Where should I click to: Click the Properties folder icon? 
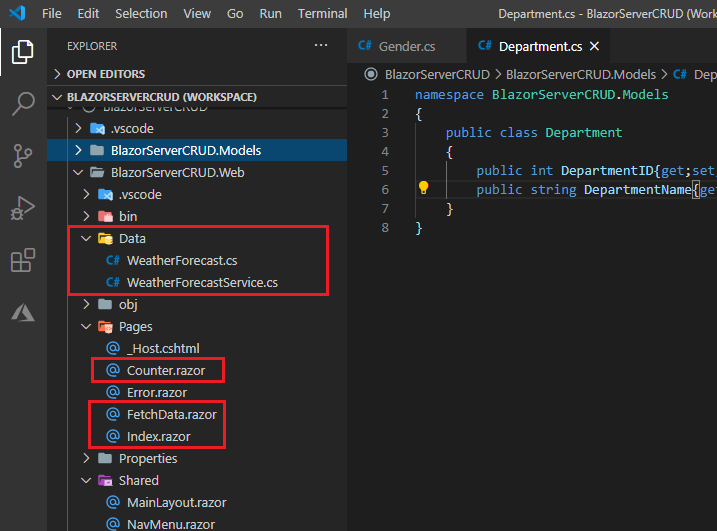105,458
